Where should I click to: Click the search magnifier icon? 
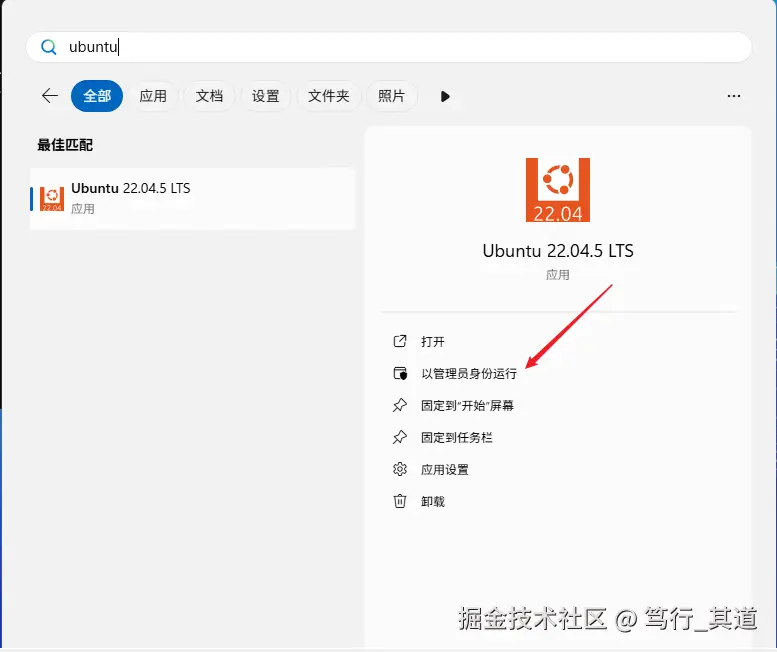point(49,47)
